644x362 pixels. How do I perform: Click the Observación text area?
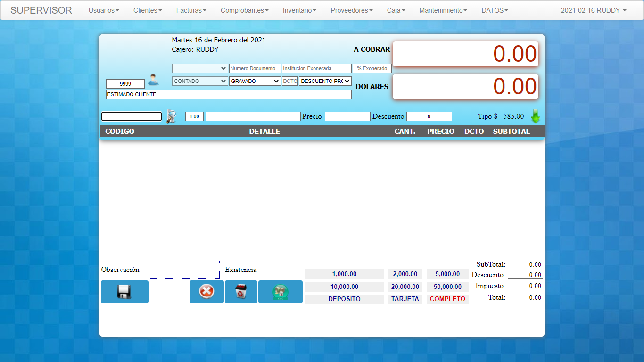pos(184,269)
